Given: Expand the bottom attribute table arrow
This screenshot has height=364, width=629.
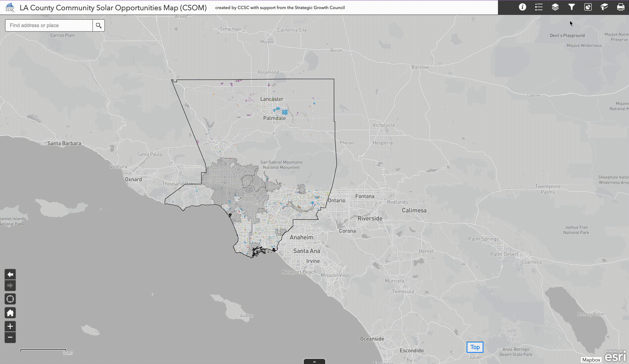Looking at the screenshot, I should pos(314,361).
